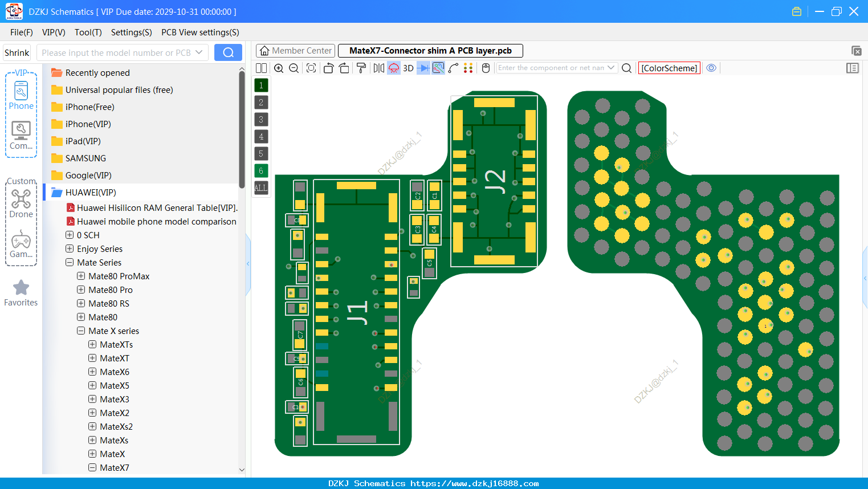Open the VIP(V) menu
The image size is (868, 489).
point(54,32)
